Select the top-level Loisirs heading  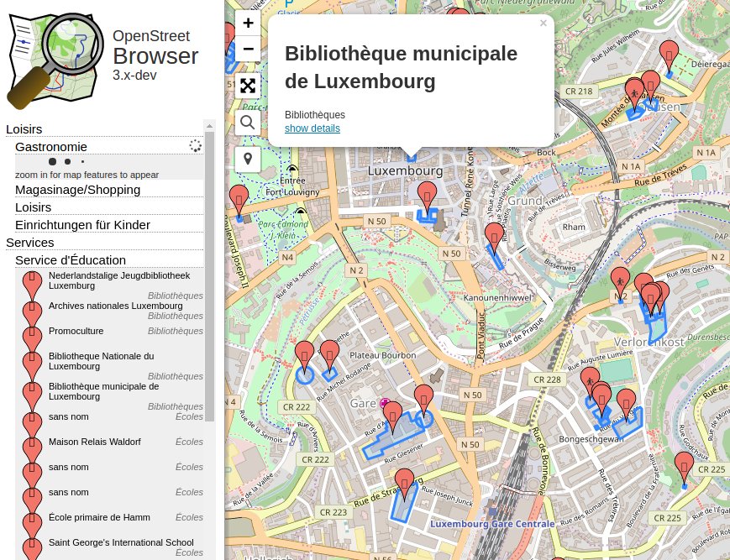[x=24, y=128]
